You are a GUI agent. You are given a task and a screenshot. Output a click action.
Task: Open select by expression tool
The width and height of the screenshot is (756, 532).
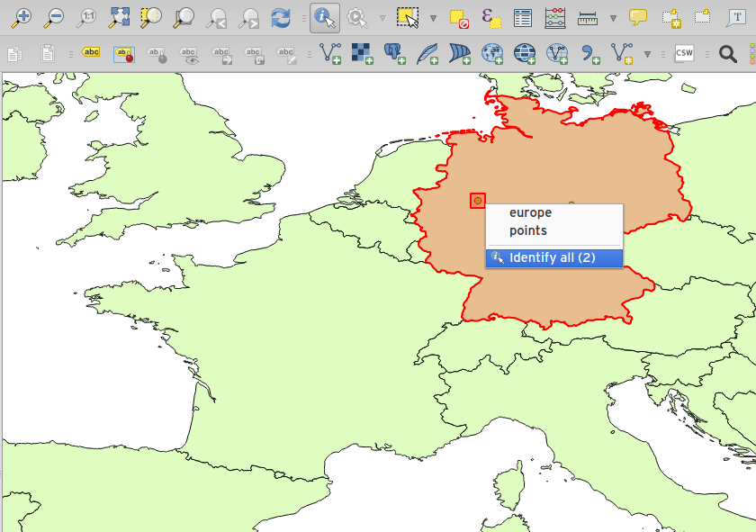(491, 17)
